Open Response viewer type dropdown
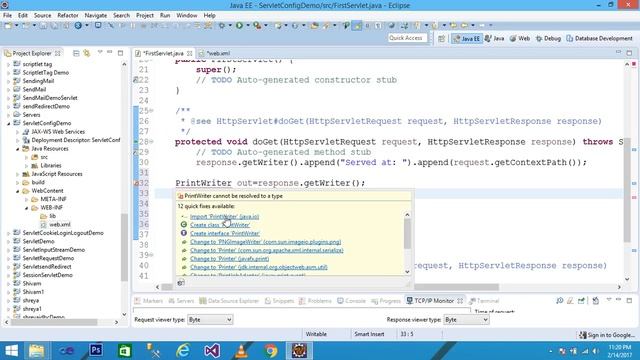The image size is (640, 360). coord(466,320)
